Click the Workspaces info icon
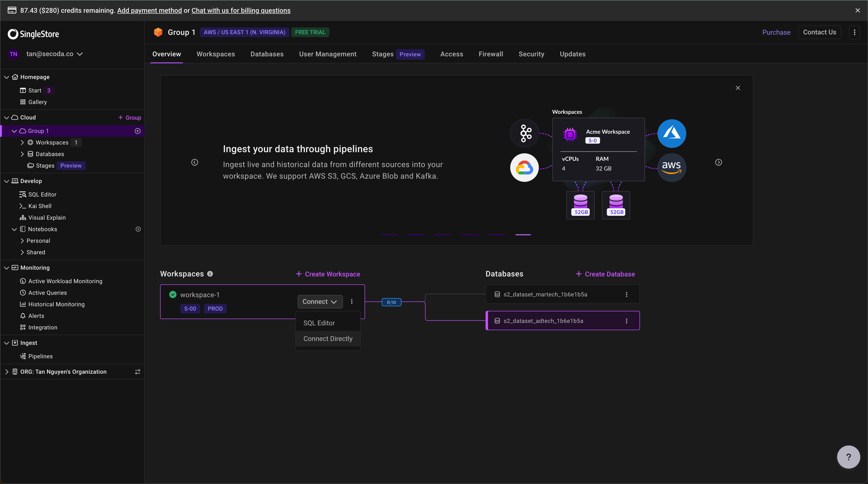868x484 pixels. pyautogui.click(x=210, y=274)
